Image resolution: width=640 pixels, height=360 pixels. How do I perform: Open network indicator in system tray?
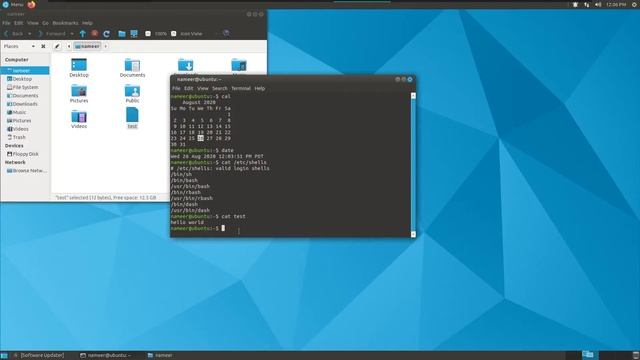click(587, 4)
